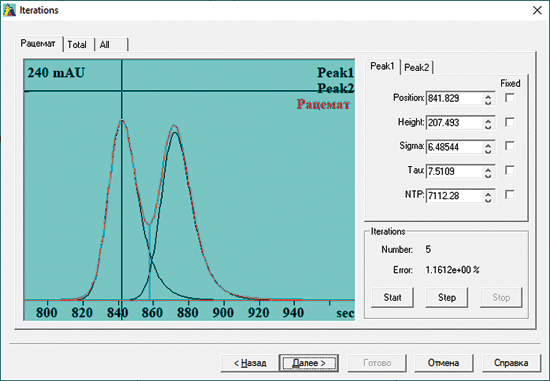Screen dimensions: 550x381
Task: Tick the Fixed checkbox for Tau
Action: pos(510,170)
